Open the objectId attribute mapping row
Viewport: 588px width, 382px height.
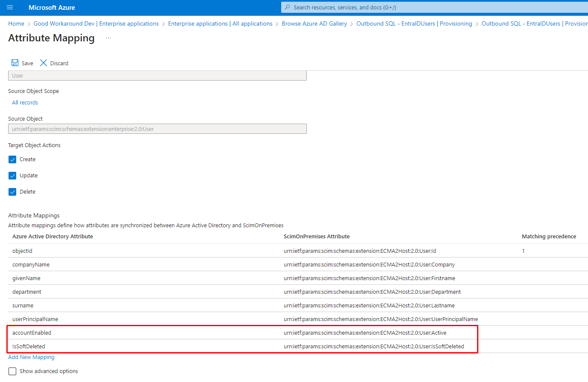(22, 251)
